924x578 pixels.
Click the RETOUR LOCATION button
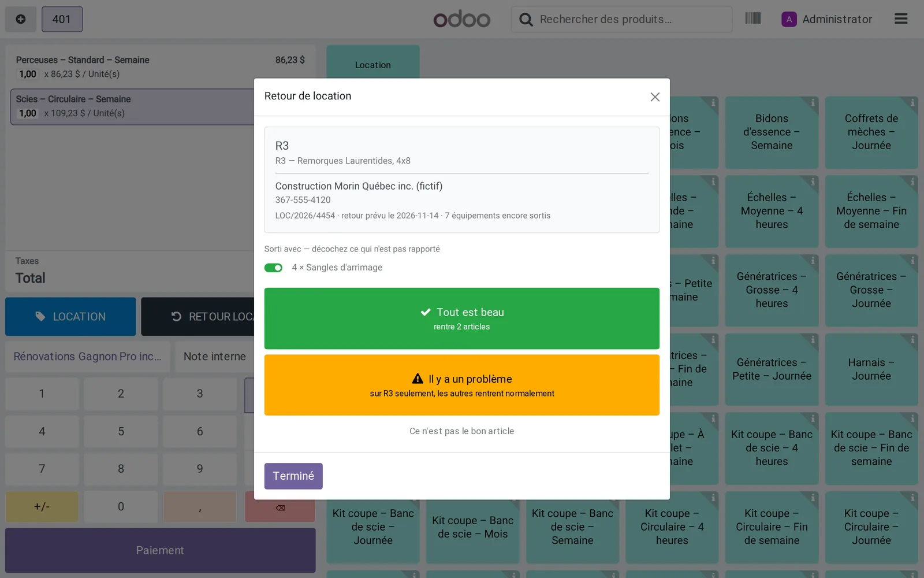point(198,317)
